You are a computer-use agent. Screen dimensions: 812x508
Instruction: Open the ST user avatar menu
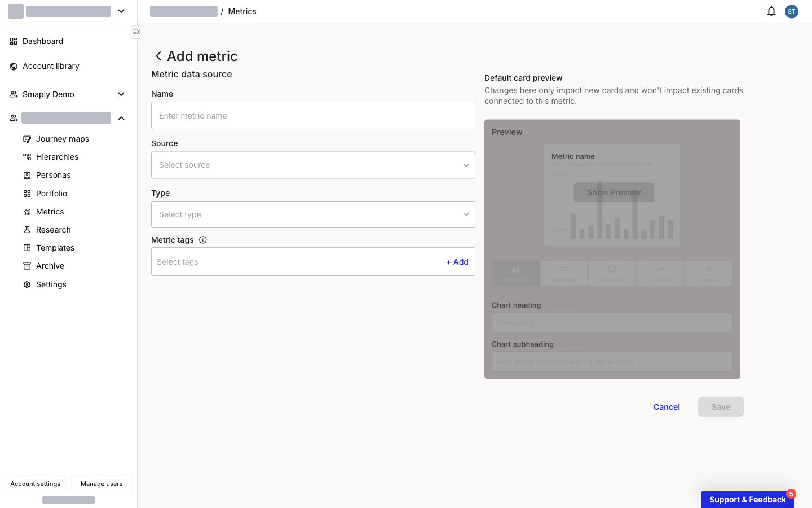792,11
